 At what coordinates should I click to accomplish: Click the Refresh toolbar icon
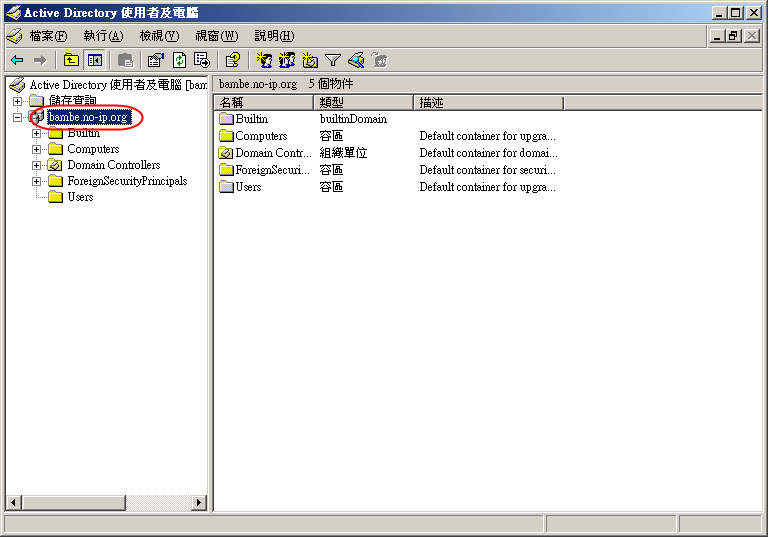pos(179,60)
